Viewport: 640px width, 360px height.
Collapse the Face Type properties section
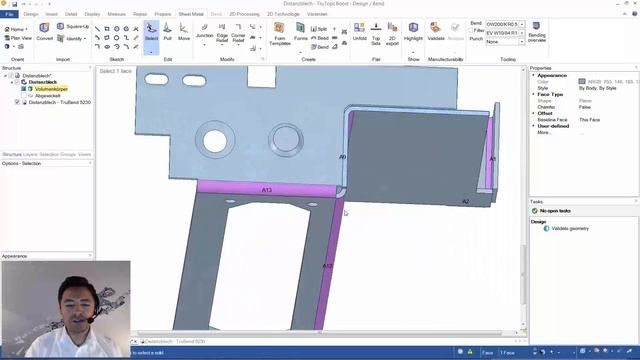point(533,94)
